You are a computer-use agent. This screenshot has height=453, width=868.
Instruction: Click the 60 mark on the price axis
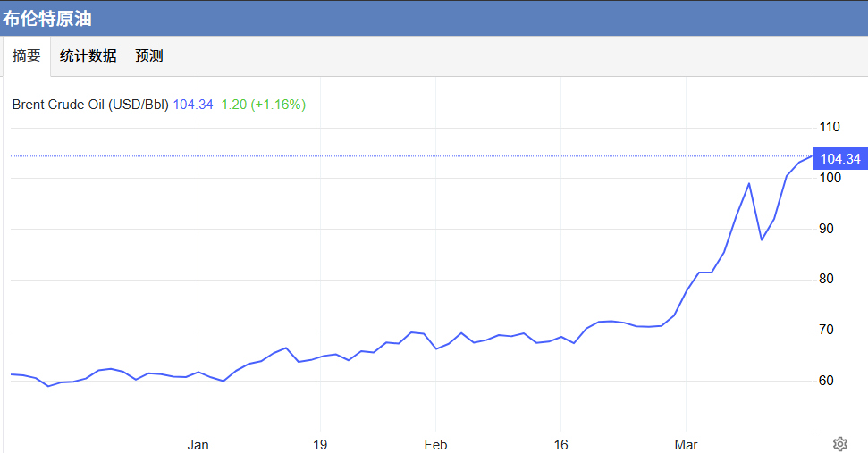point(828,381)
